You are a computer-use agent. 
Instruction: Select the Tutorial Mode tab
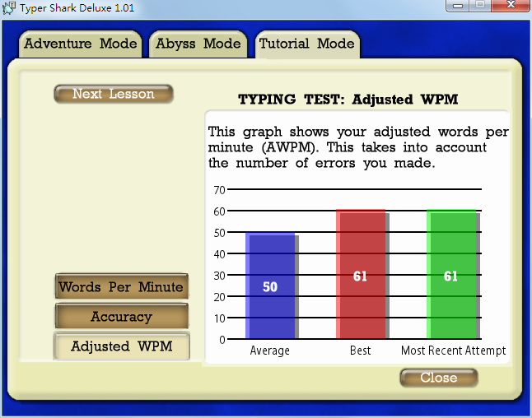point(307,44)
